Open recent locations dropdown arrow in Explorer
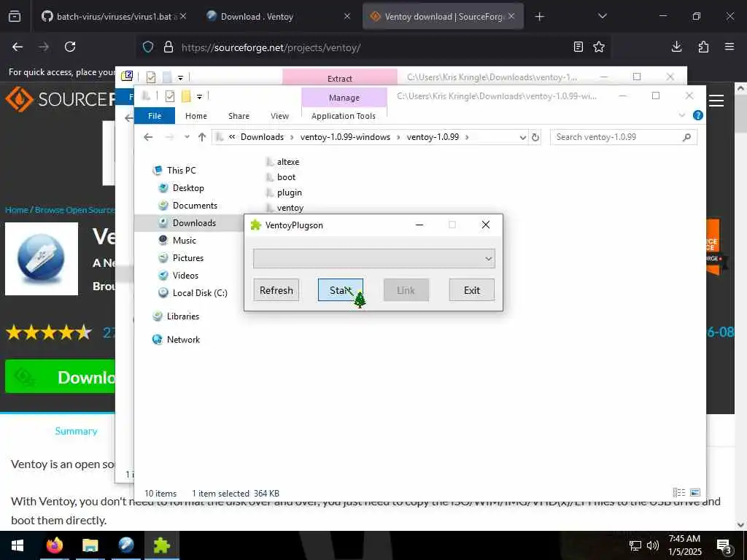The height and width of the screenshot is (560, 747). click(187, 137)
